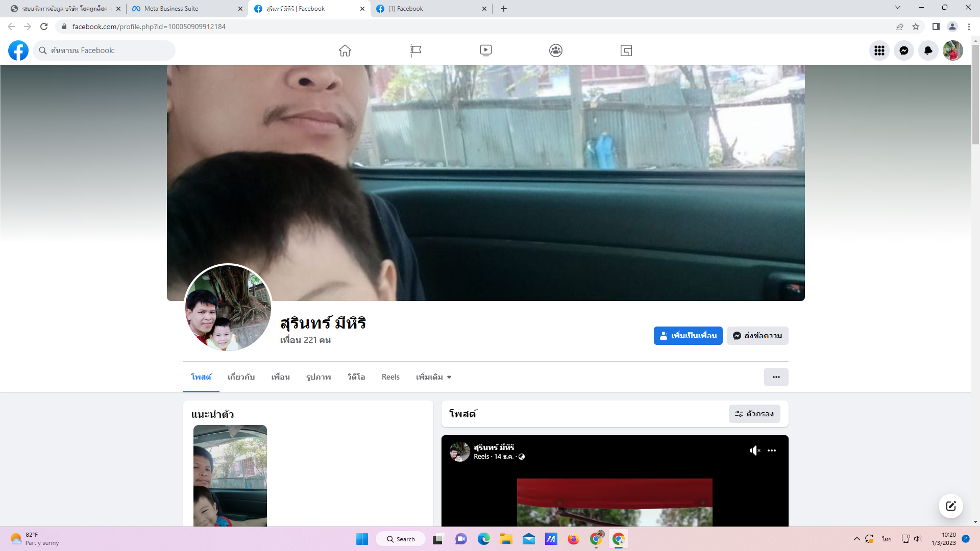
Task: Open the Reels post options menu
Action: pyautogui.click(x=772, y=450)
